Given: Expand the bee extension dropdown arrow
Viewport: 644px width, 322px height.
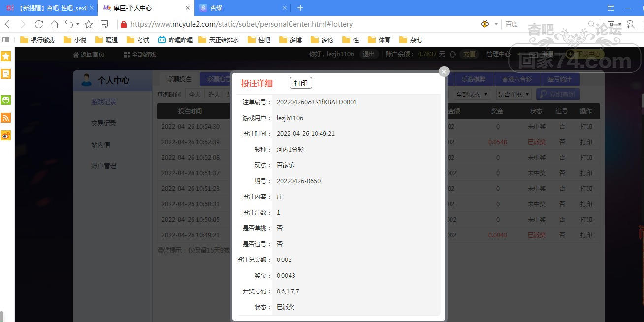Looking at the screenshot, I should click(x=496, y=24).
